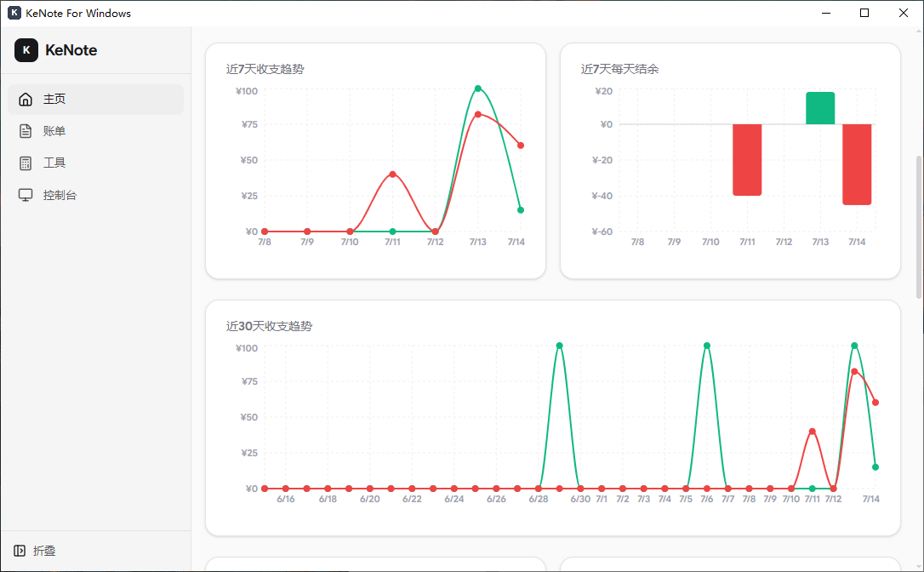Click the KeNote logo icon in sidebar
Image resolution: width=924 pixels, height=572 pixels.
pyautogui.click(x=26, y=50)
